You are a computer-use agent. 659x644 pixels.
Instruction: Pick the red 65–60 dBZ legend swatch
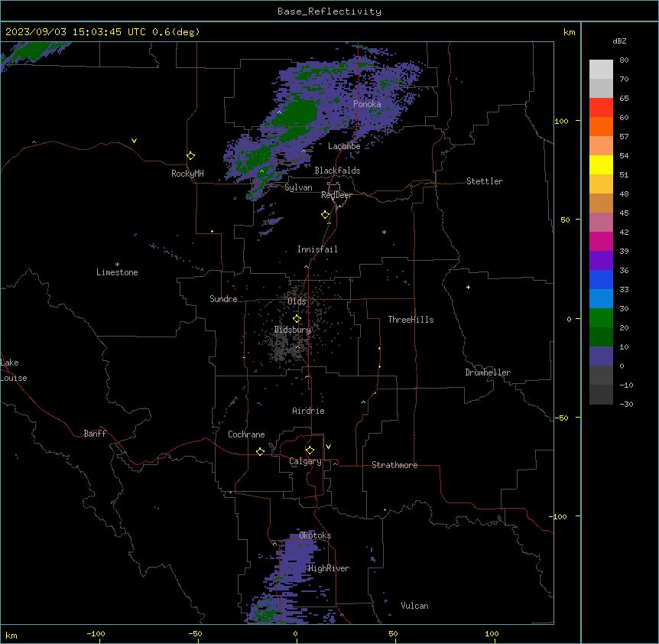click(x=601, y=108)
